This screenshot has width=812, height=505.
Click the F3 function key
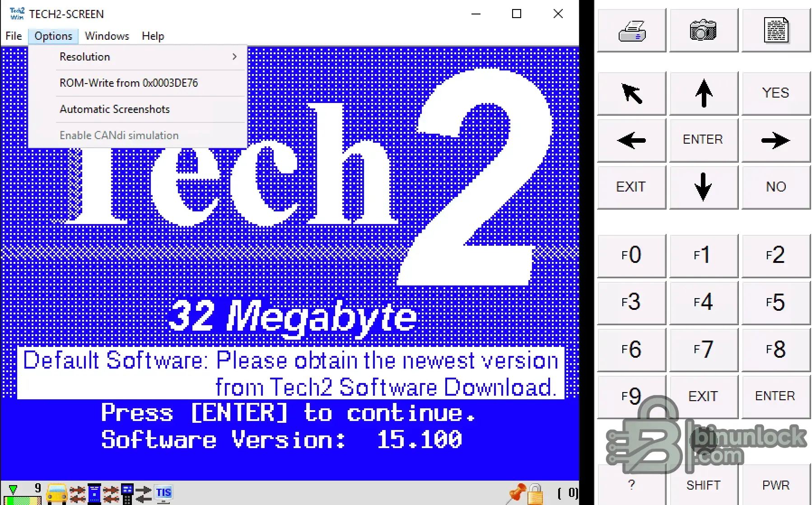tap(631, 303)
